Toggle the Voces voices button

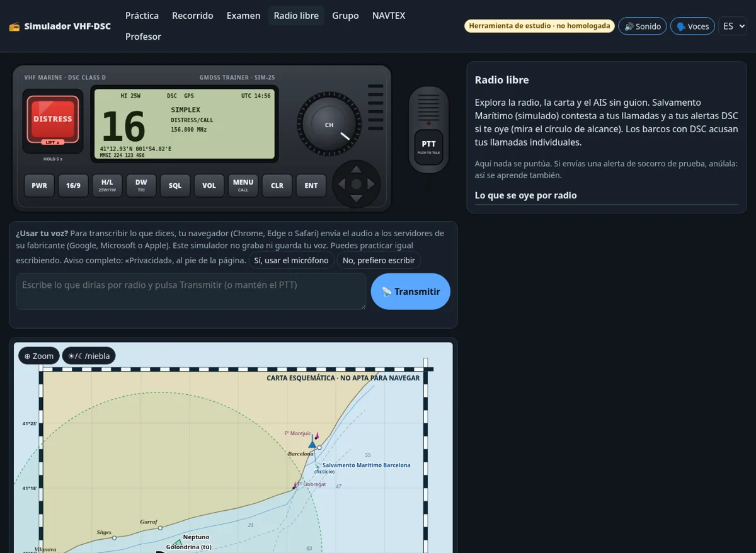click(x=692, y=26)
